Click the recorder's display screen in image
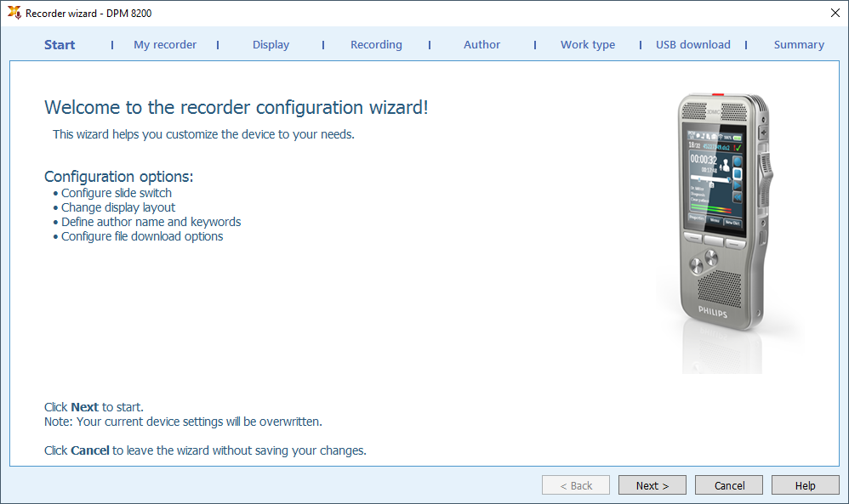849x504 pixels. (715, 178)
